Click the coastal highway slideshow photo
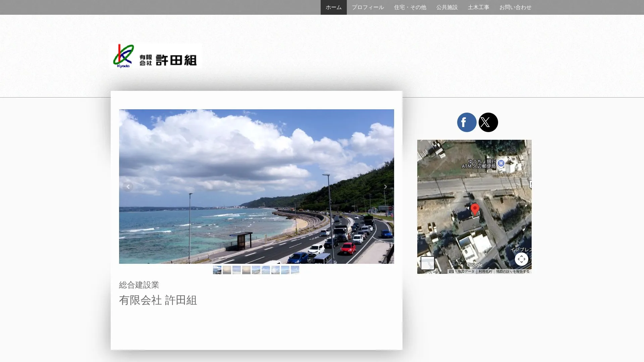The image size is (644, 362). click(x=257, y=186)
